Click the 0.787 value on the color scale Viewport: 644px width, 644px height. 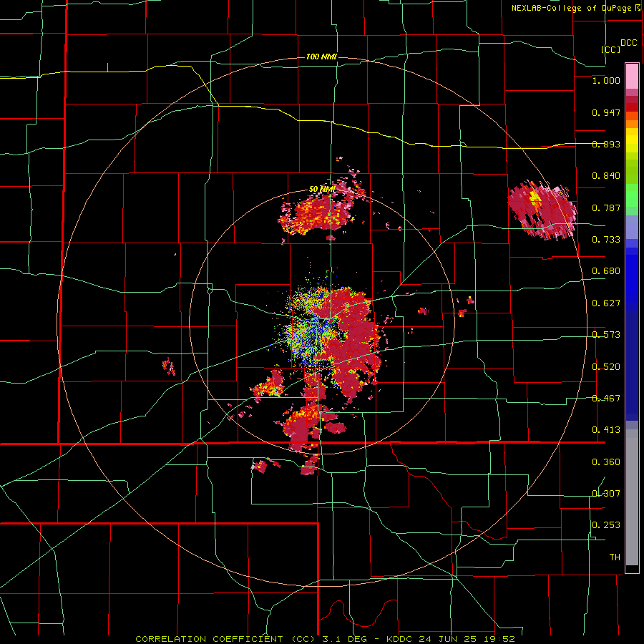click(x=606, y=208)
